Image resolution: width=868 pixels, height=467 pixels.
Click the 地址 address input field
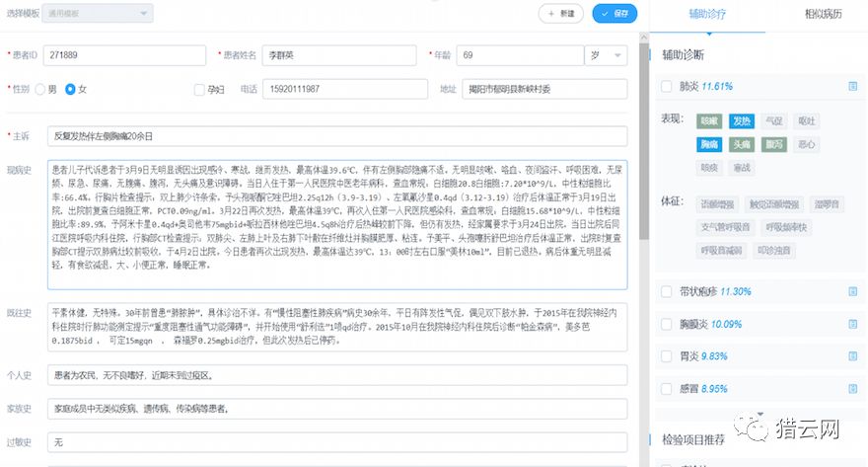544,89
